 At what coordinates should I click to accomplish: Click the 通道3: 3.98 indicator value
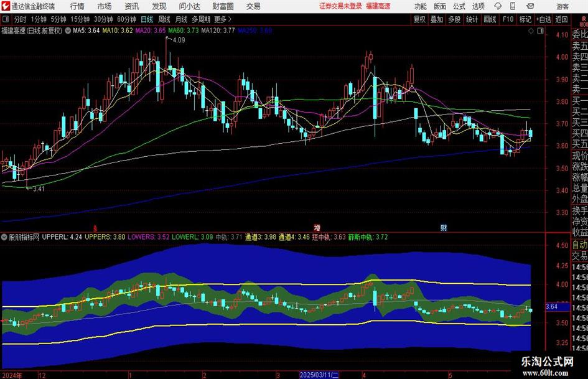point(261,237)
